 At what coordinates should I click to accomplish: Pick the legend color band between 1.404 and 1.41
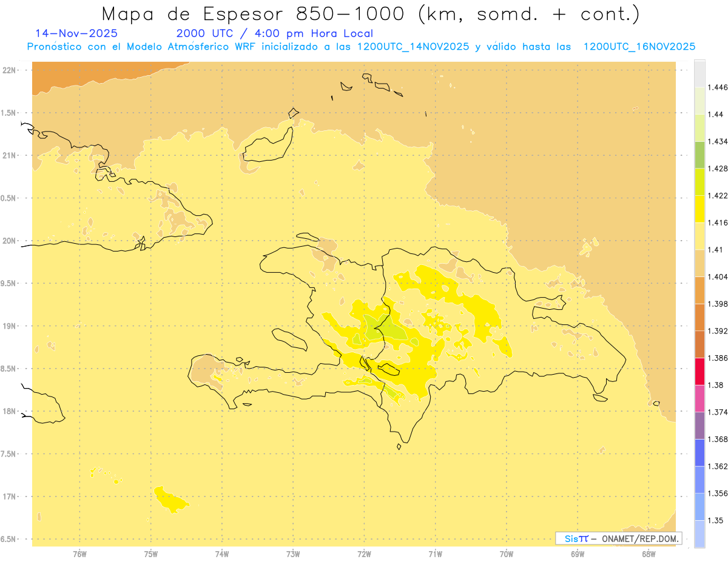pos(699,263)
